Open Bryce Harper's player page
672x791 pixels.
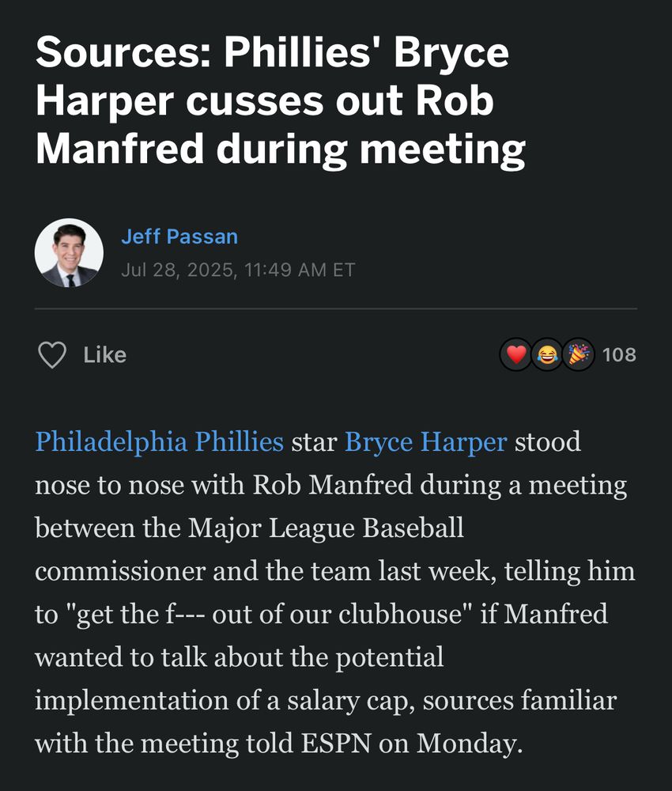coord(425,441)
